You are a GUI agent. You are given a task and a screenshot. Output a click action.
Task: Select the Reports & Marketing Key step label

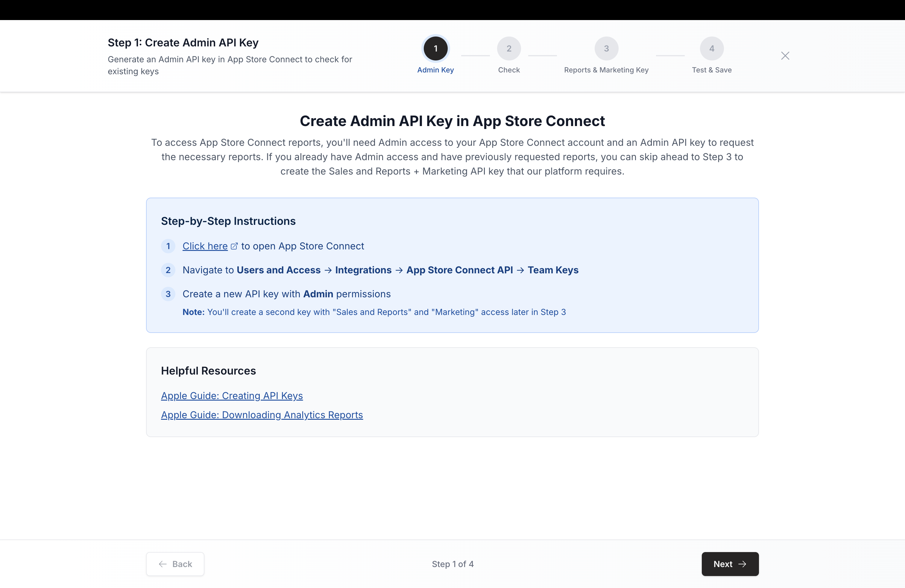pos(606,70)
